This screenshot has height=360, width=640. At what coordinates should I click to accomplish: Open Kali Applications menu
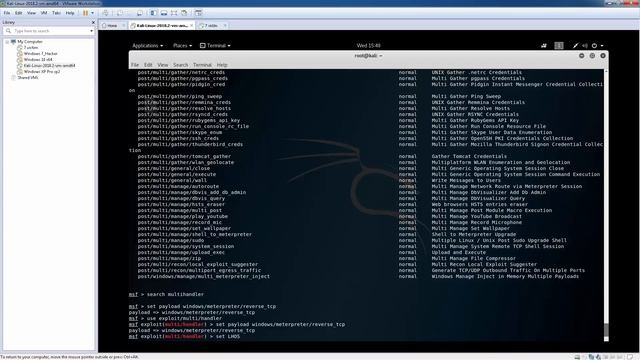[147, 46]
